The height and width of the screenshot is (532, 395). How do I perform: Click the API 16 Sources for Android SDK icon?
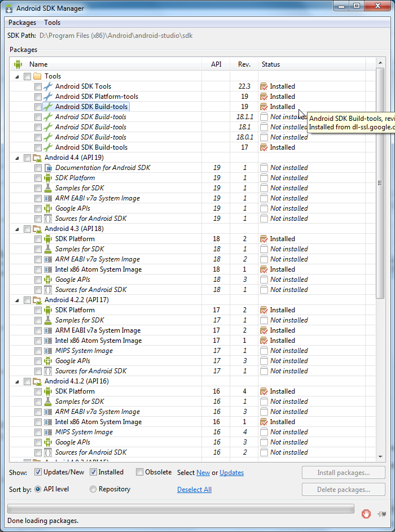tap(48, 452)
